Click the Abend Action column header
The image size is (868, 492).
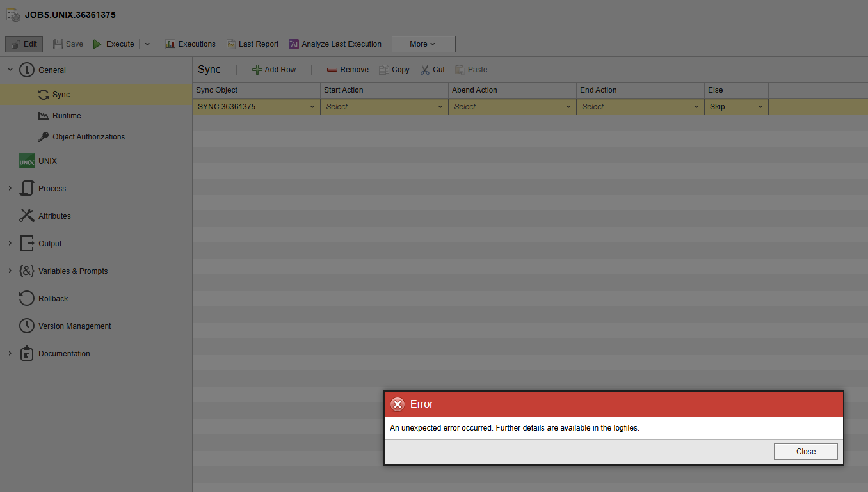(512, 90)
